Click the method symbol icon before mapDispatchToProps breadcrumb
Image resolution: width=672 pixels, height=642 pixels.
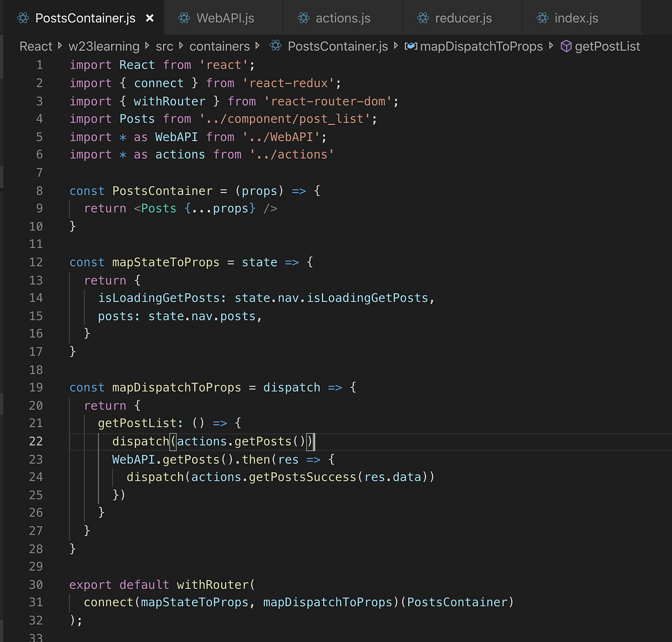(410, 46)
